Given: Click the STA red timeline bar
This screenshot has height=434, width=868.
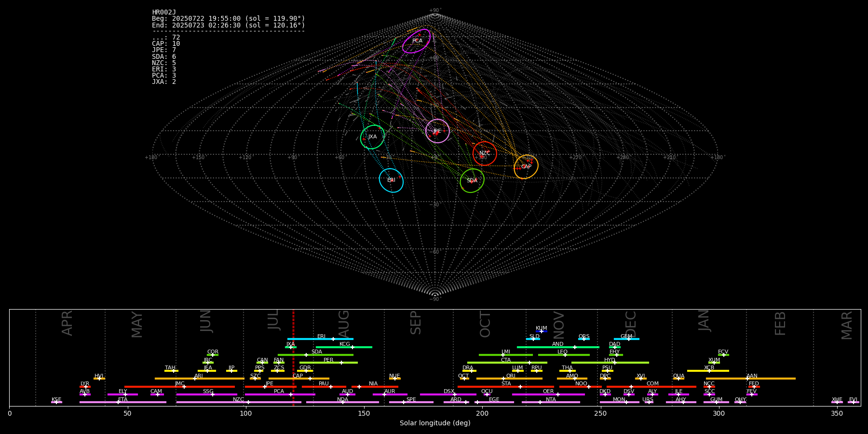Looking at the screenshot, I should (x=506, y=386).
